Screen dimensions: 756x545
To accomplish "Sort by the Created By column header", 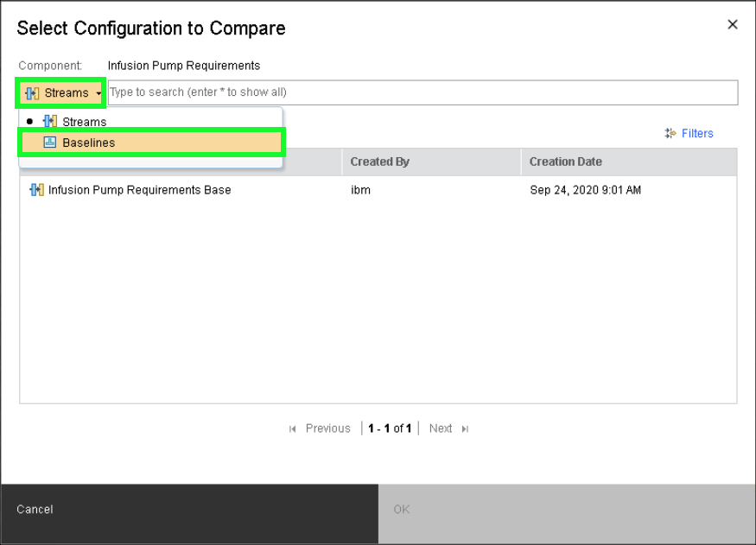I will click(x=379, y=162).
